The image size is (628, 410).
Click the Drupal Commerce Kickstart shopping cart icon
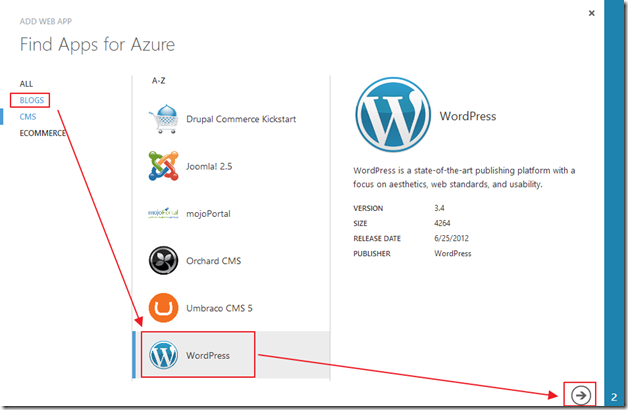click(163, 119)
